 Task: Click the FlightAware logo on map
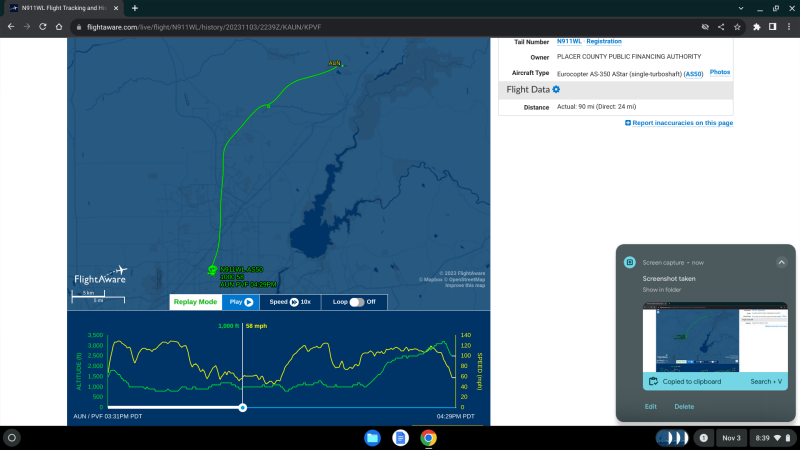click(x=101, y=275)
